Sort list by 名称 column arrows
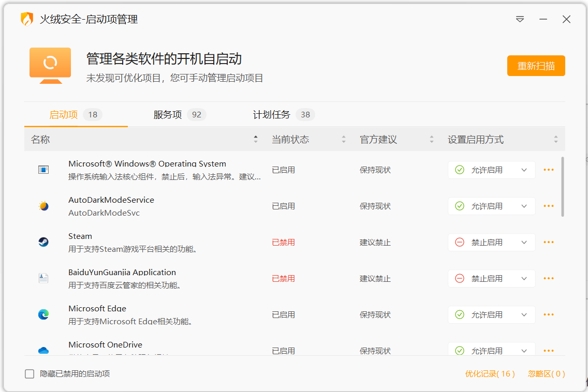 256,140
